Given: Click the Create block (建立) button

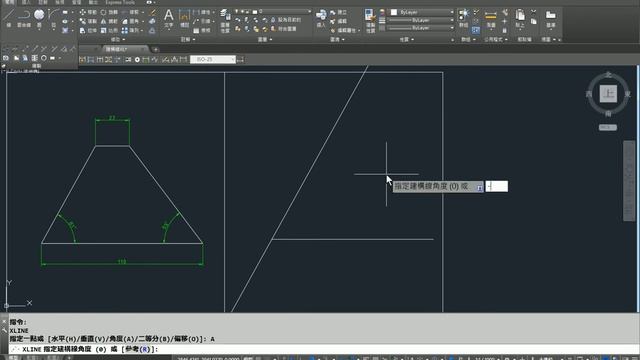Looking at the screenshot, I should 339,12.
